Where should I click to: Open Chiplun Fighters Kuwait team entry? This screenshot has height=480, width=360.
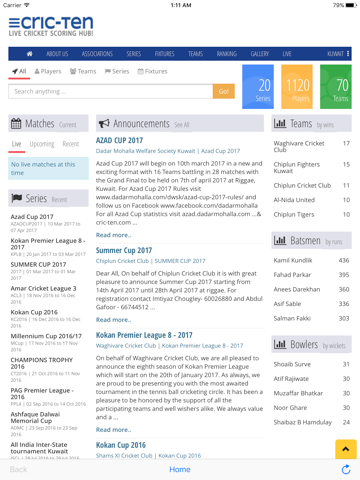pos(296,167)
